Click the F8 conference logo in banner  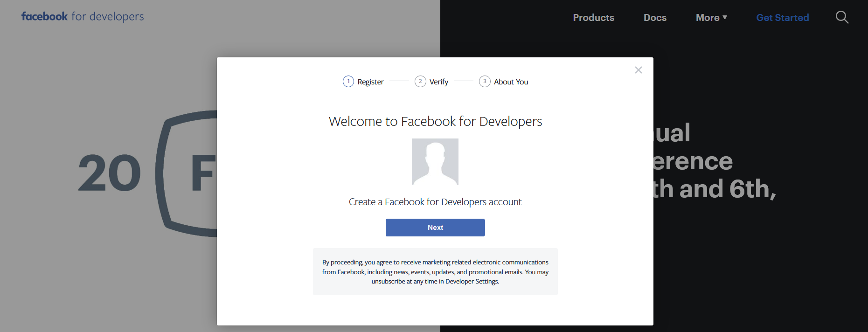187,173
